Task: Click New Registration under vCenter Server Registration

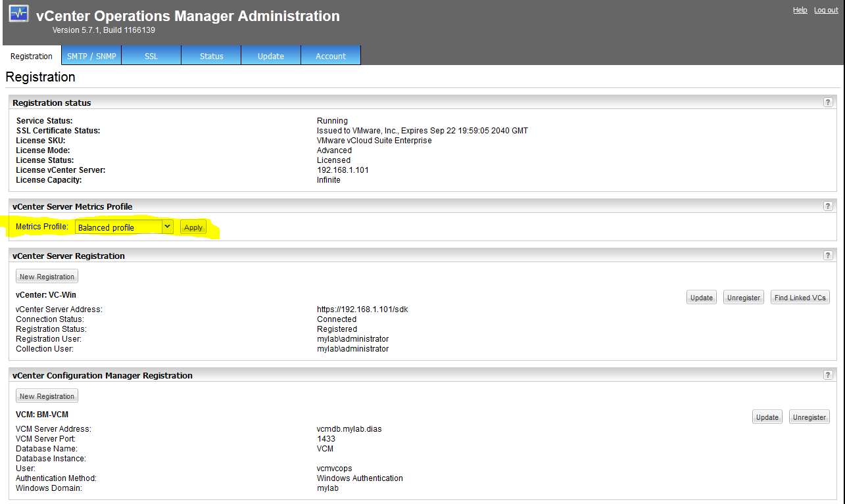Action: coord(47,277)
